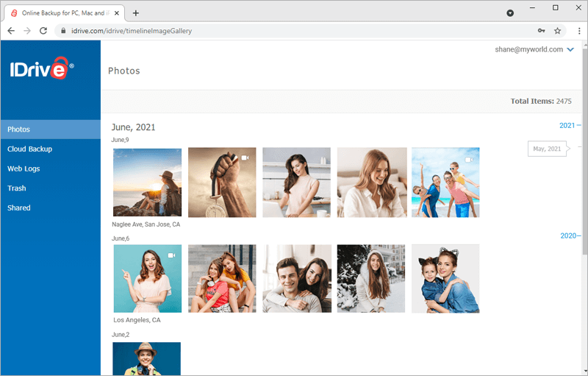Open the sunset hiker photo thumbnail
This screenshot has width=588, height=376.
pyautogui.click(x=148, y=182)
